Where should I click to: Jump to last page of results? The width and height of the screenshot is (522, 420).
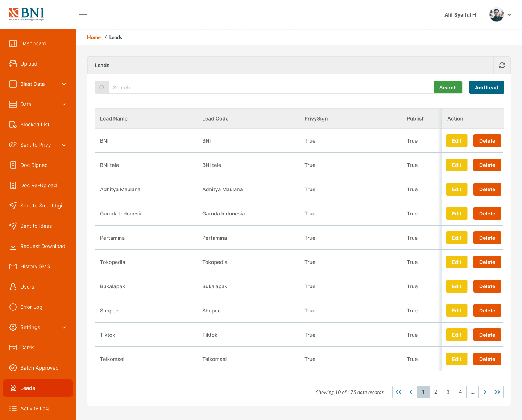497,392
